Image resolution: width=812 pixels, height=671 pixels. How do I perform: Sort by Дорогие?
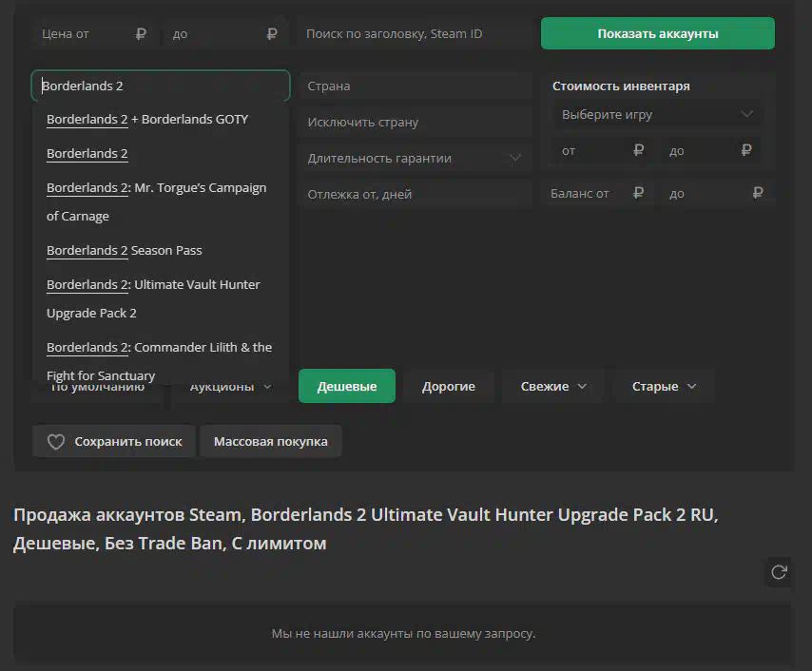pyautogui.click(x=449, y=386)
